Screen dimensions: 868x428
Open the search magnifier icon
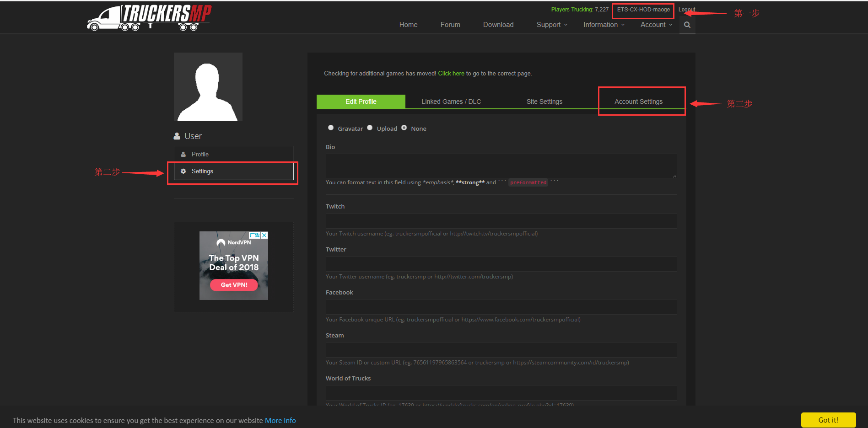point(687,25)
